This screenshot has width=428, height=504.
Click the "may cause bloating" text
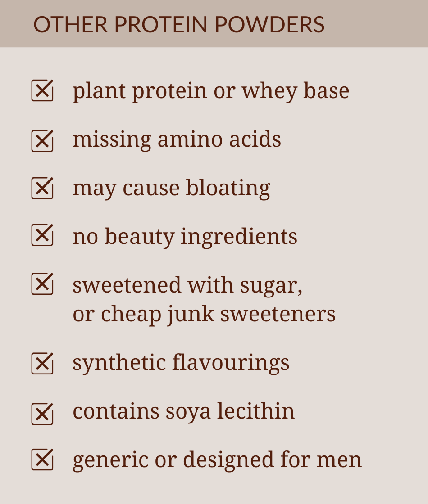point(171,188)
